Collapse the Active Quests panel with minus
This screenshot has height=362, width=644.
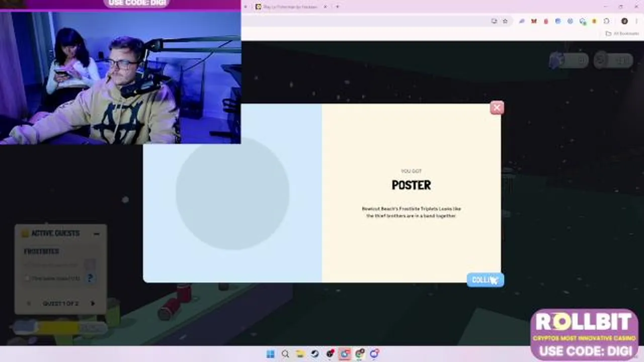pyautogui.click(x=96, y=233)
